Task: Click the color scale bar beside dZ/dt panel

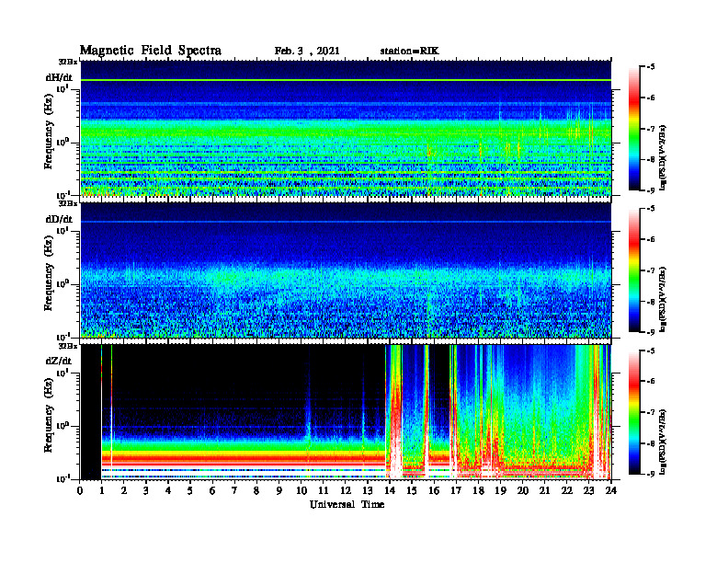Action: [634, 412]
